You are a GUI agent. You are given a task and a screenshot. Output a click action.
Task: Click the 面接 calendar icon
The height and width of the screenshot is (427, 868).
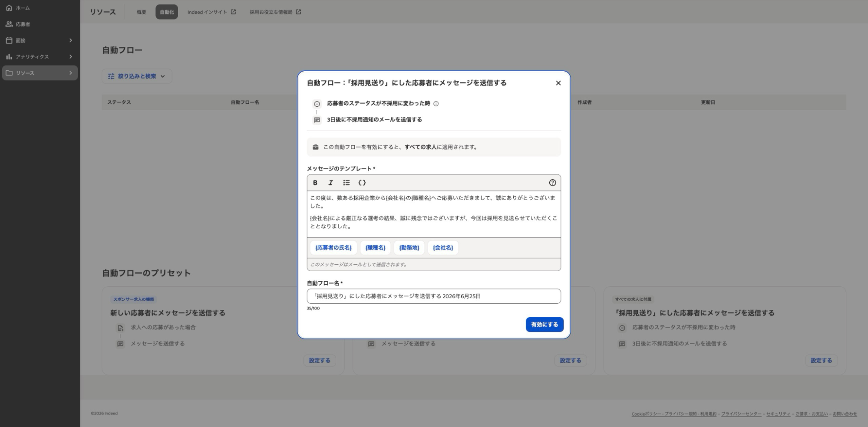click(x=9, y=40)
